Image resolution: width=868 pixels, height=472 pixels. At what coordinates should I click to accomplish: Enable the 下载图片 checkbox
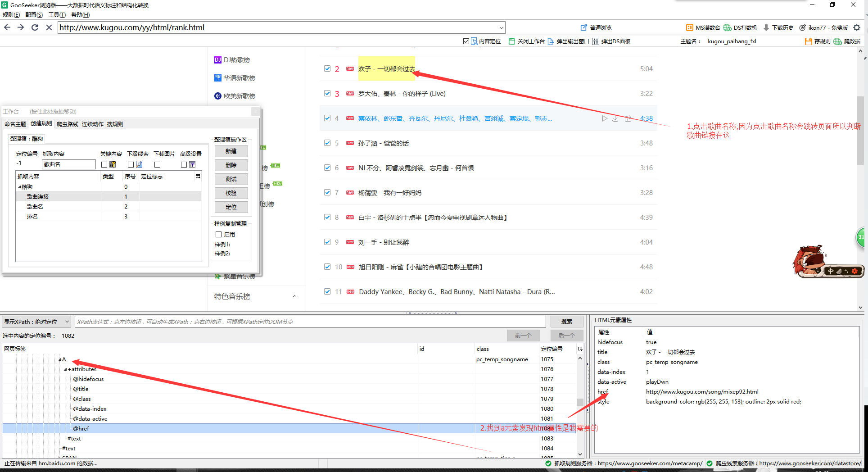[x=158, y=164]
